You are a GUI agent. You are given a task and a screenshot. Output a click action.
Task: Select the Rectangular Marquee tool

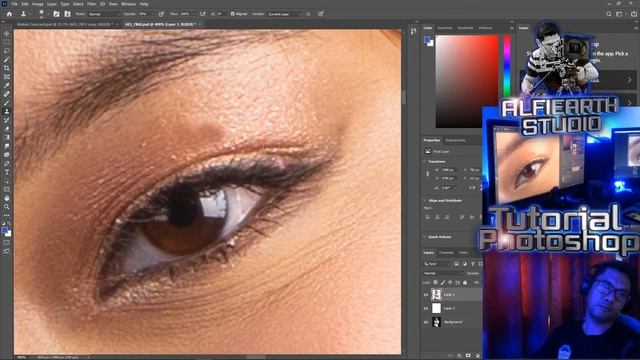[7, 42]
